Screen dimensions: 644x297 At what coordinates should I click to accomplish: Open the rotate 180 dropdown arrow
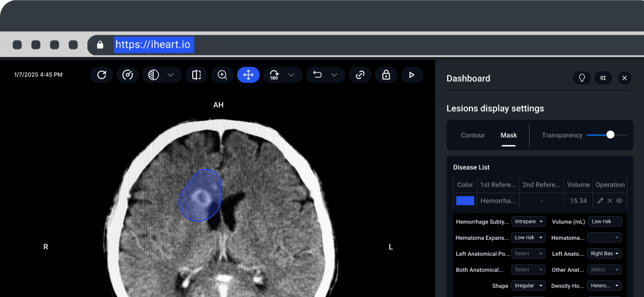click(291, 75)
